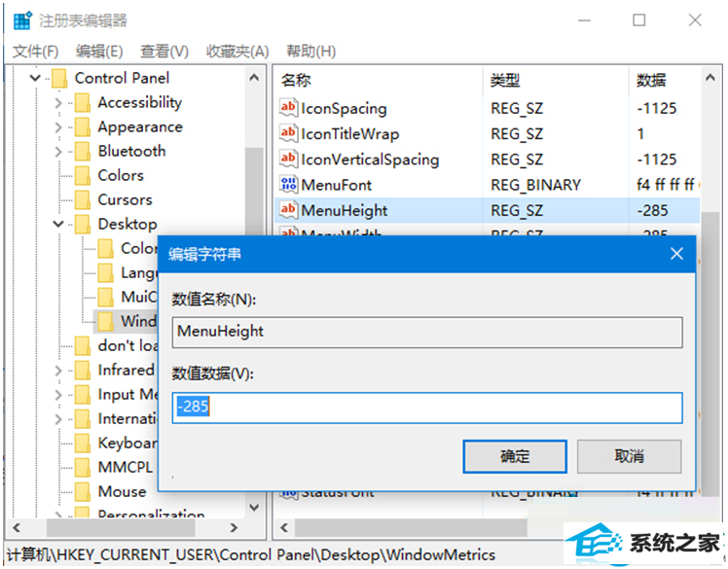Viewport: 728px width, 569px height.
Task: Click the IconSpacing value -1125
Action: (657, 108)
